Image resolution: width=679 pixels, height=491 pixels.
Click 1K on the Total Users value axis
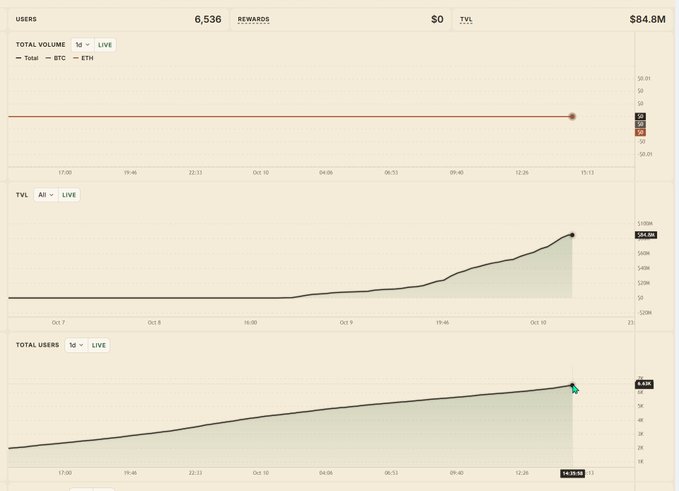coord(640,462)
